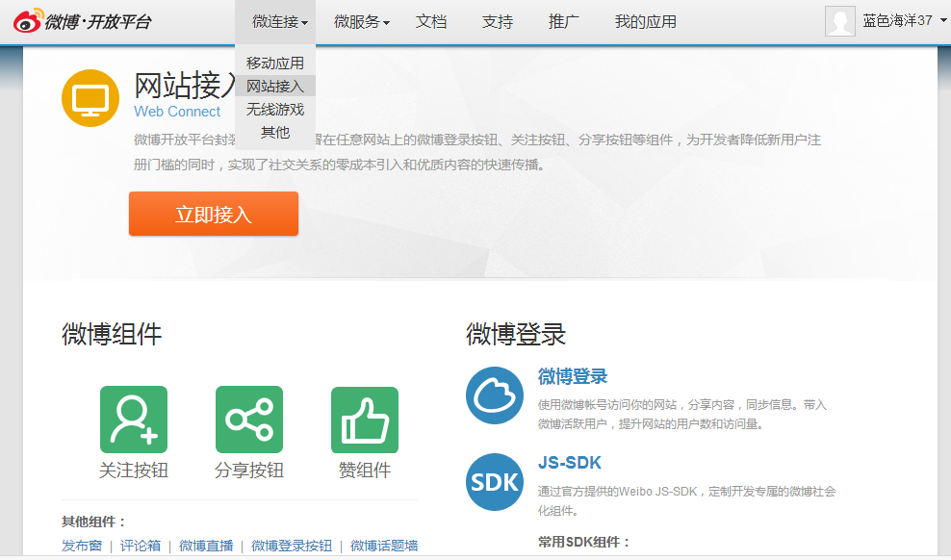Click the Web Connect subtitle text
Screen dimensions: 951x560
[x=177, y=112]
